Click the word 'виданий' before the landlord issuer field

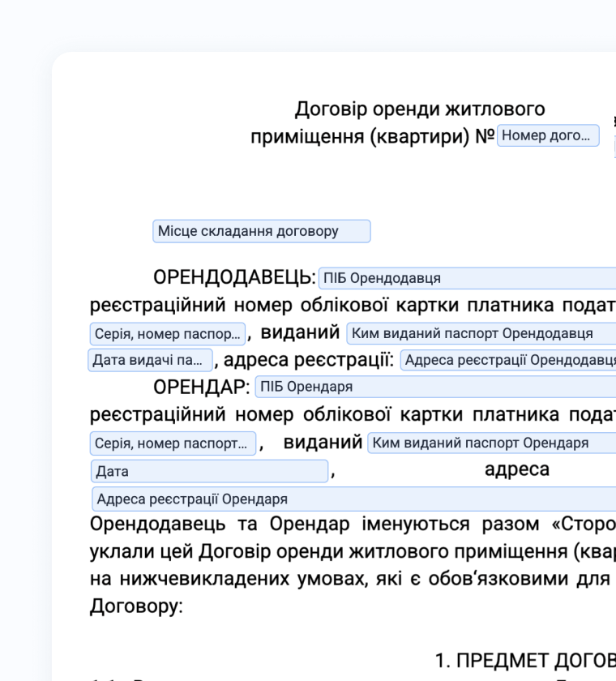pos(300,332)
